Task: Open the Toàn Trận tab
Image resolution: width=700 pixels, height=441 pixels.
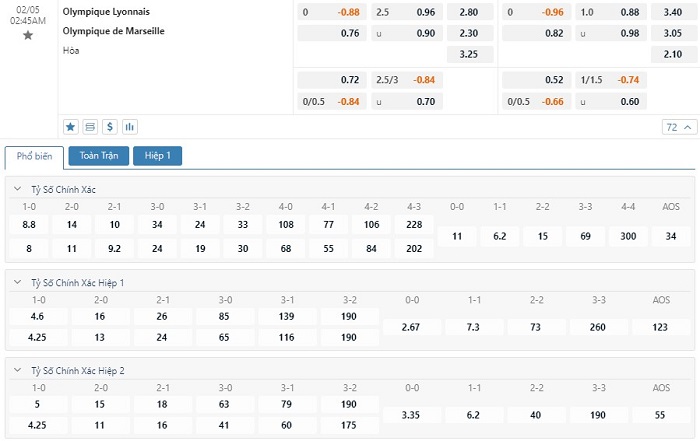Action: point(98,156)
